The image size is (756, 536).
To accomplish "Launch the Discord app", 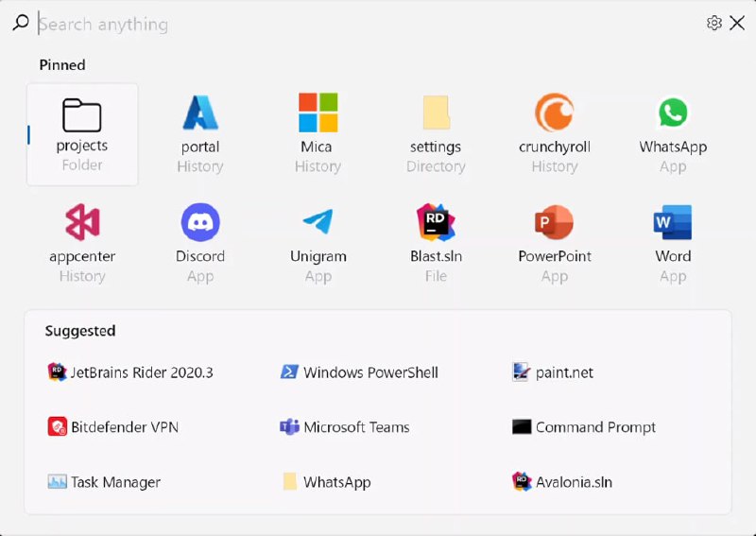I will [200, 243].
